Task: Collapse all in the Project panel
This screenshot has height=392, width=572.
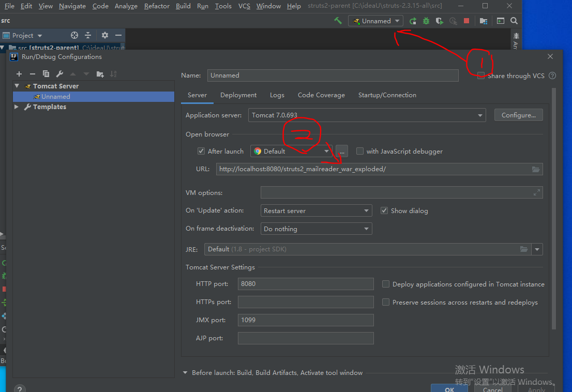Action: pos(88,35)
